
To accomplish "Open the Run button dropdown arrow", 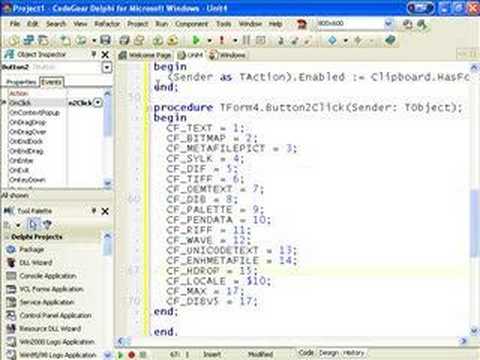I will (x=210, y=41).
